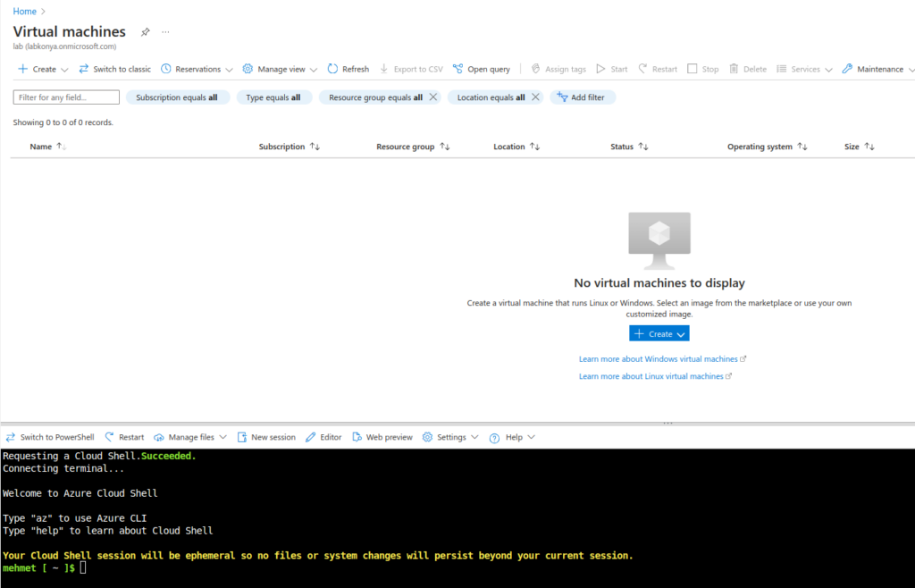Open query in Resource Graph
This screenshot has width=915, height=588.
coord(482,69)
